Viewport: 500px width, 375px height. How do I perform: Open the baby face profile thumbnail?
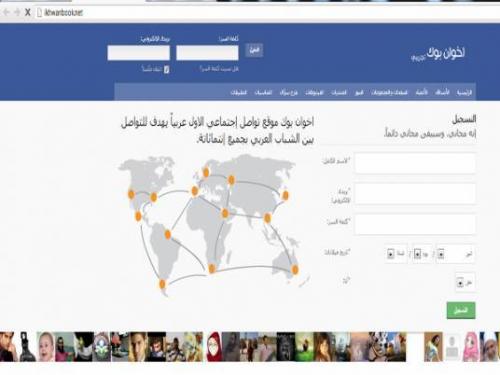46,347
